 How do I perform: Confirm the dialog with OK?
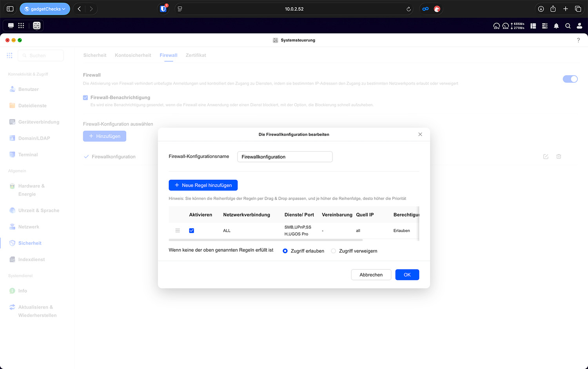407,274
